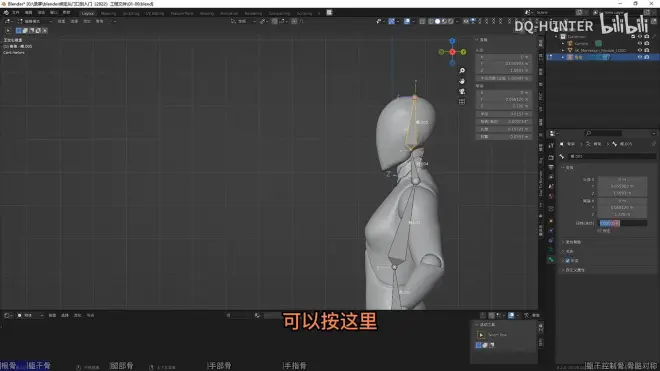Click the Select Box active tool button
Viewport: 660px width, 371px height.
481,335
